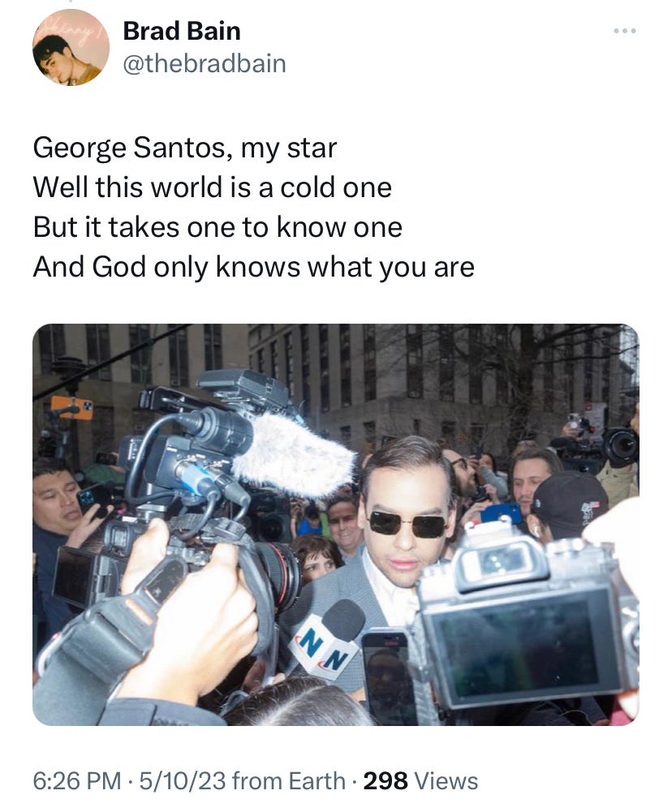
Task: Click the "But it takes one to know one" line
Action: click(x=218, y=227)
